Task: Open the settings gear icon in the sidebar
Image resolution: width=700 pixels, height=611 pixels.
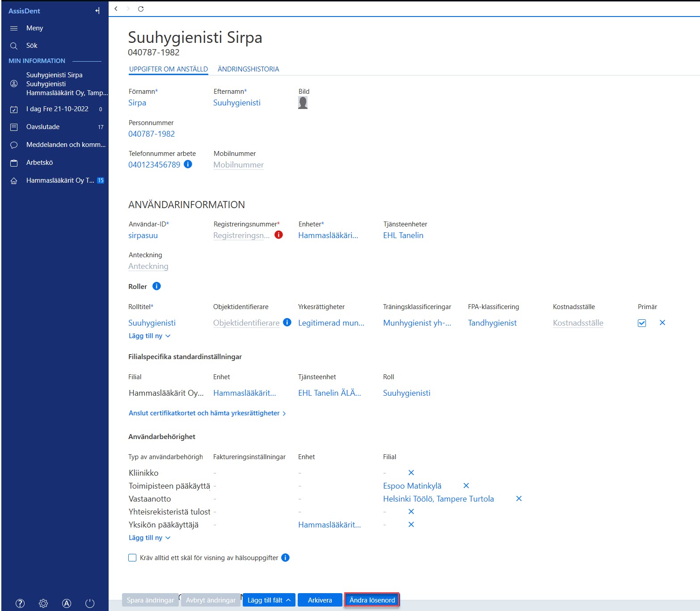Action: coord(43,603)
